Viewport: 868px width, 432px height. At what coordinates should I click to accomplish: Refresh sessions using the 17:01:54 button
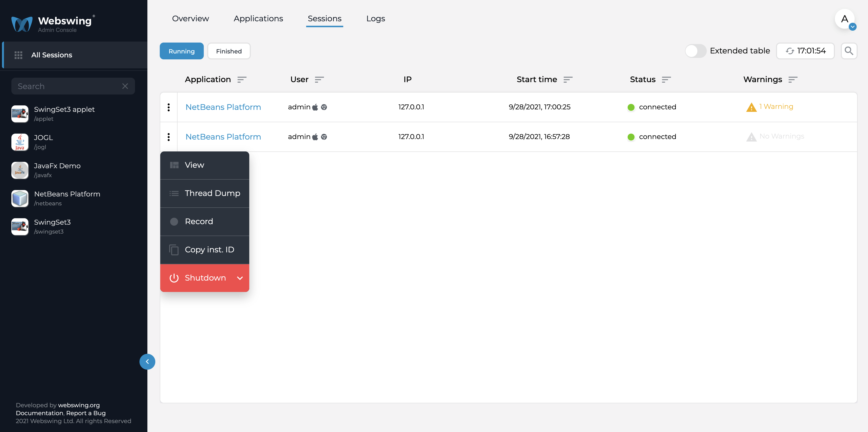coord(805,51)
